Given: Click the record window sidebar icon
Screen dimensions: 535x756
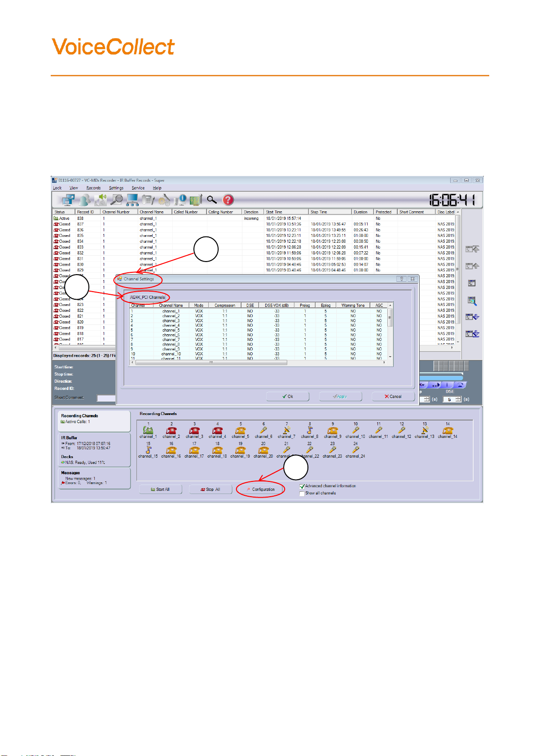Looking at the screenshot, I should coord(471,283).
